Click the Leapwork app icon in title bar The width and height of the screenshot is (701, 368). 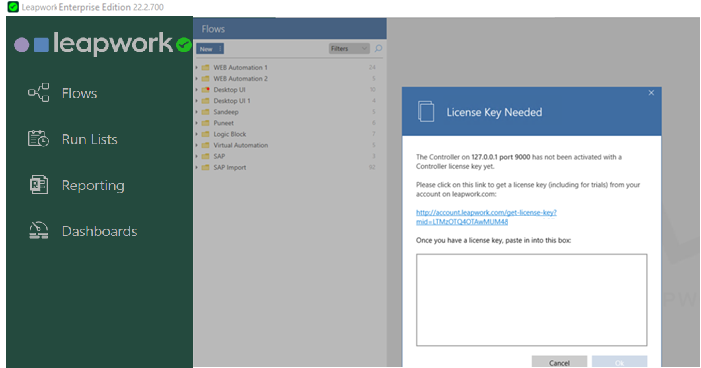pyautogui.click(x=13, y=7)
